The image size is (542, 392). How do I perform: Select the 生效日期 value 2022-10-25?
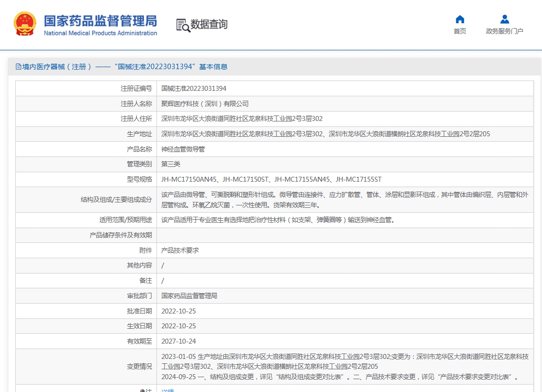179,326
